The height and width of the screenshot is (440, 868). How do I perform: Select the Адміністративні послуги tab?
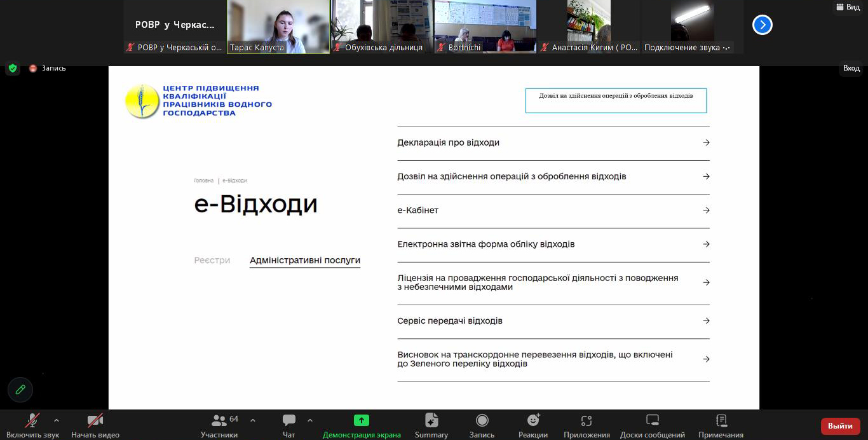pos(305,260)
